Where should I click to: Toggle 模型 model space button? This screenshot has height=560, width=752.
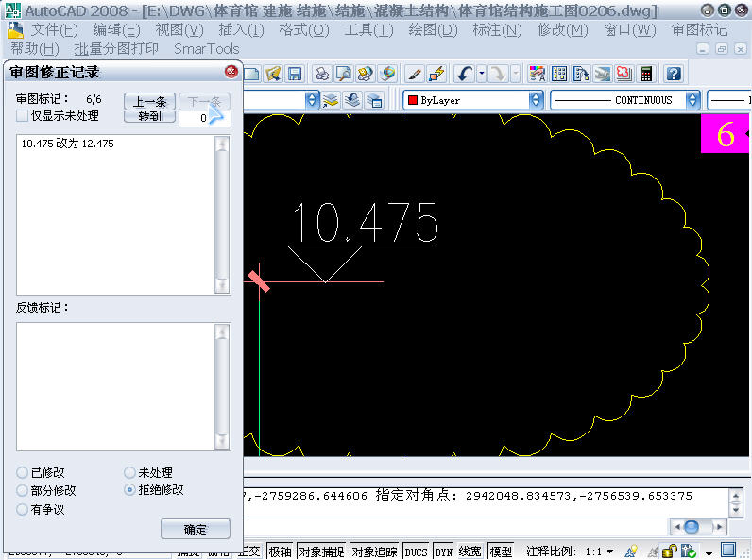point(501,552)
